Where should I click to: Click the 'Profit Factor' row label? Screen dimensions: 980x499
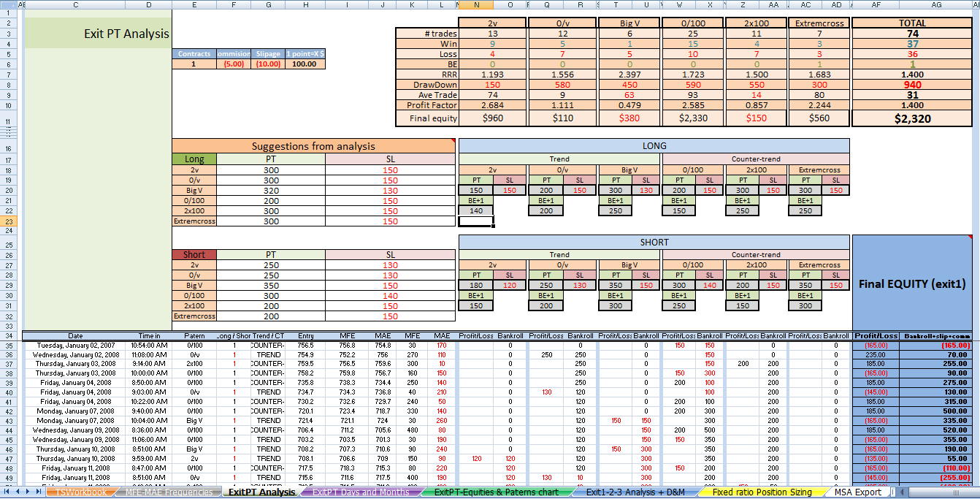(x=426, y=105)
